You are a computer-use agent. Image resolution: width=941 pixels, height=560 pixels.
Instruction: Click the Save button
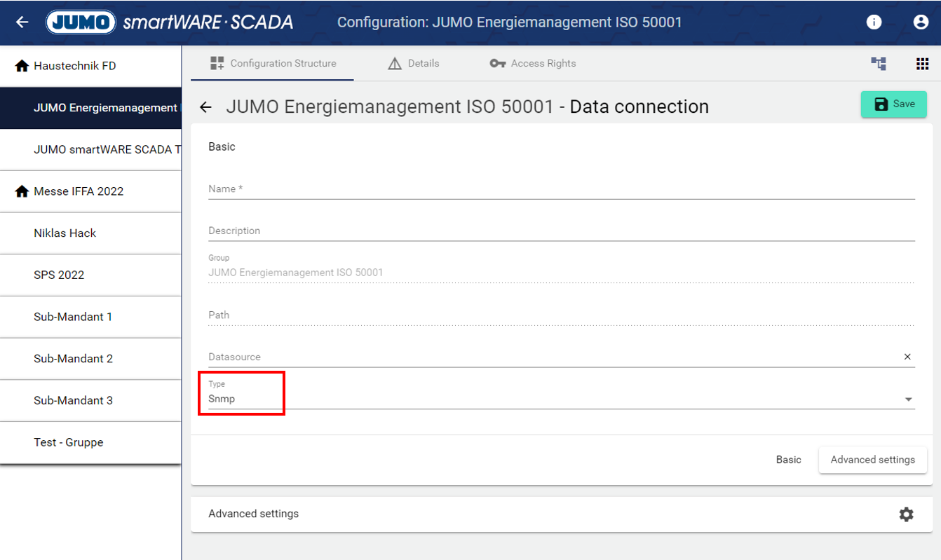click(x=893, y=104)
